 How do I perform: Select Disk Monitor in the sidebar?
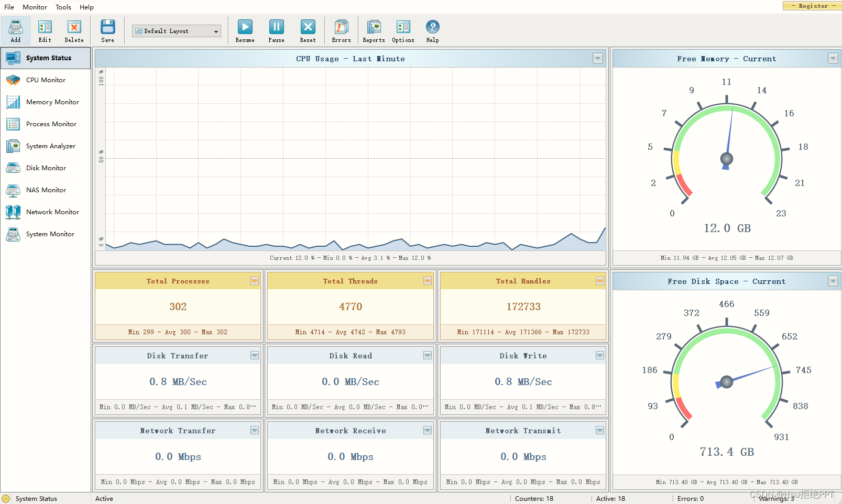(x=46, y=168)
